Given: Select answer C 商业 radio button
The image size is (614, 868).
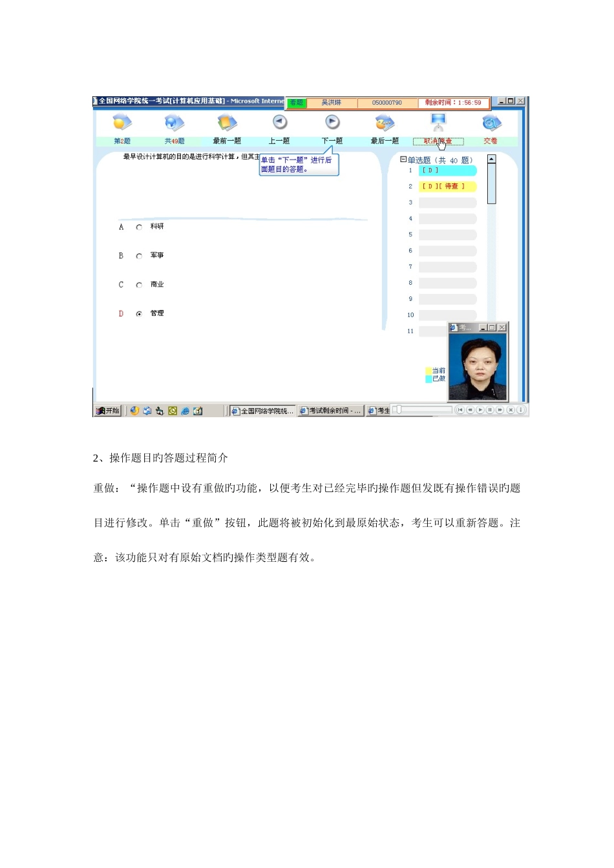Looking at the screenshot, I should coord(139,285).
